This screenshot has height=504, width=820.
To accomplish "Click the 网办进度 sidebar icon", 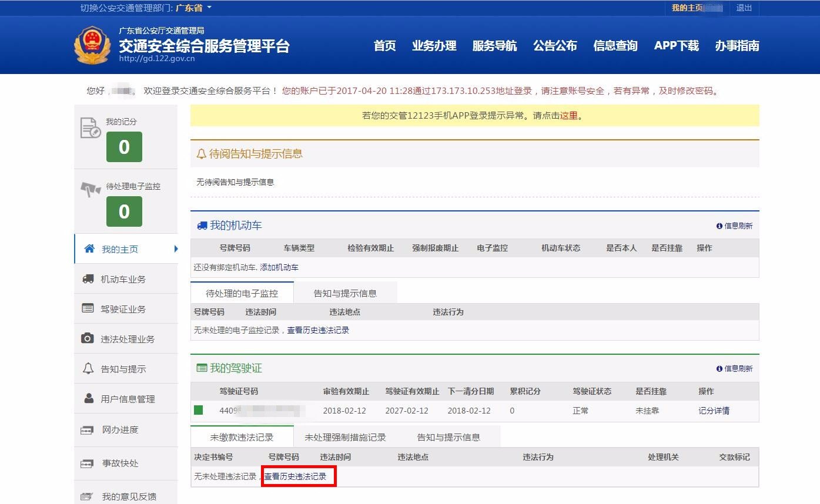I will pos(88,430).
